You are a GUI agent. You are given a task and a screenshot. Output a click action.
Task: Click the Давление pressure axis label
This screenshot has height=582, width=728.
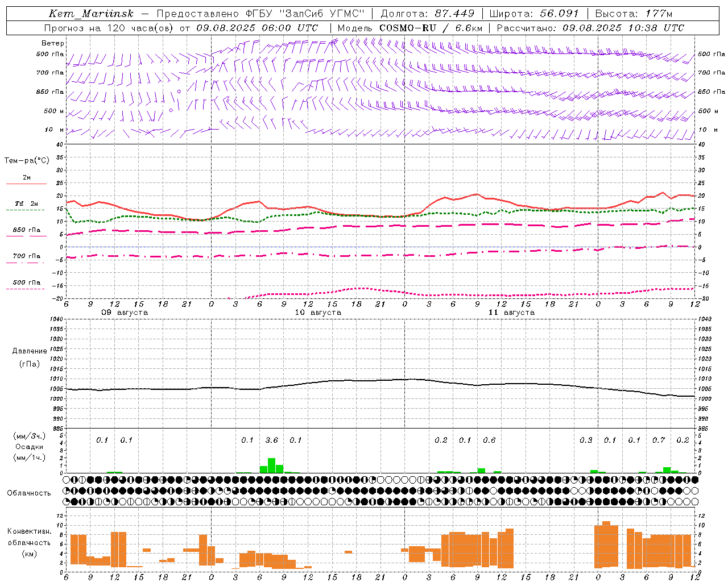pyautogui.click(x=30, y=351)
